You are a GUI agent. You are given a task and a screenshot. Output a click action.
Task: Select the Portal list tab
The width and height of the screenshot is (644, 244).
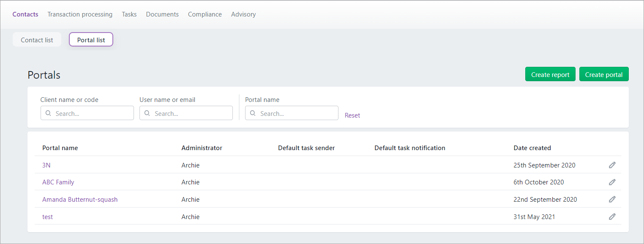[91, 40]
